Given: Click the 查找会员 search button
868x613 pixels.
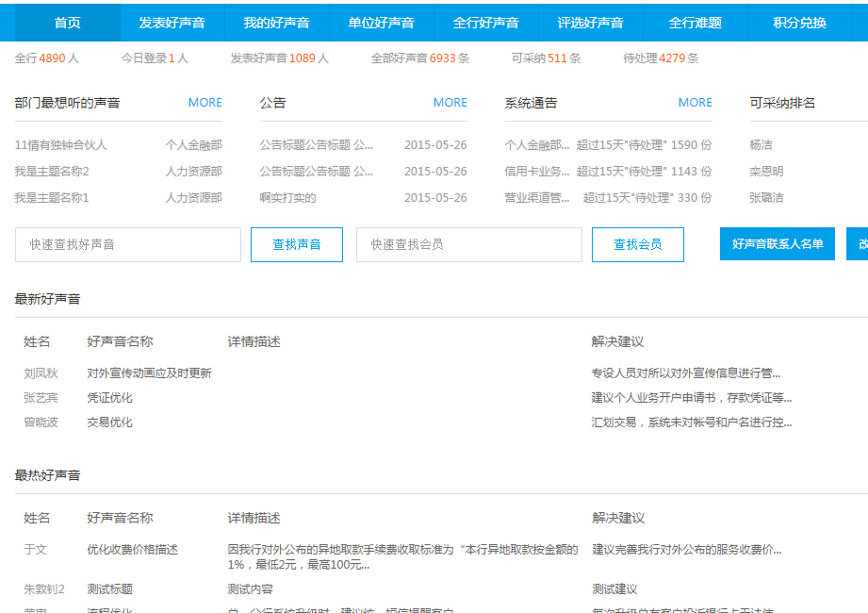Looking at the screenshot, I should (637, 243).
